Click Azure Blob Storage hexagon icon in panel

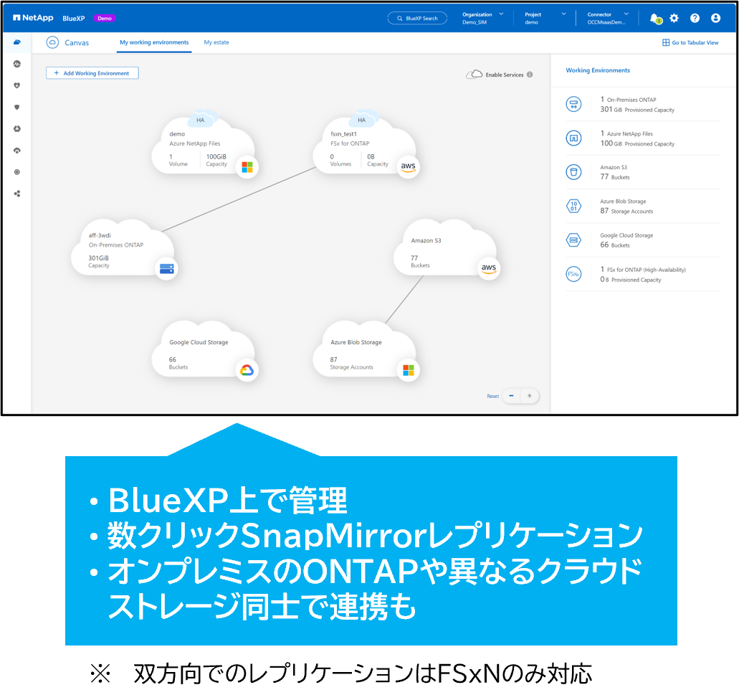(x=573, y=206)
